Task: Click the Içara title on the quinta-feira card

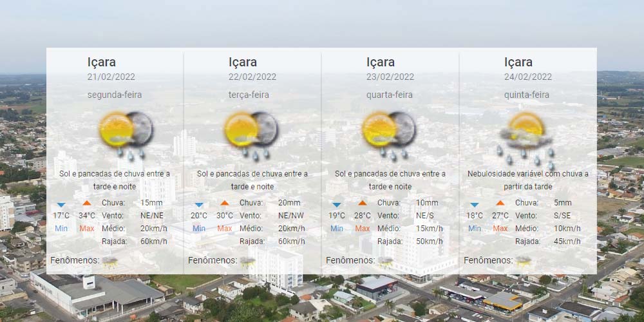Action: pyautogui.click(x=518, y=62)
